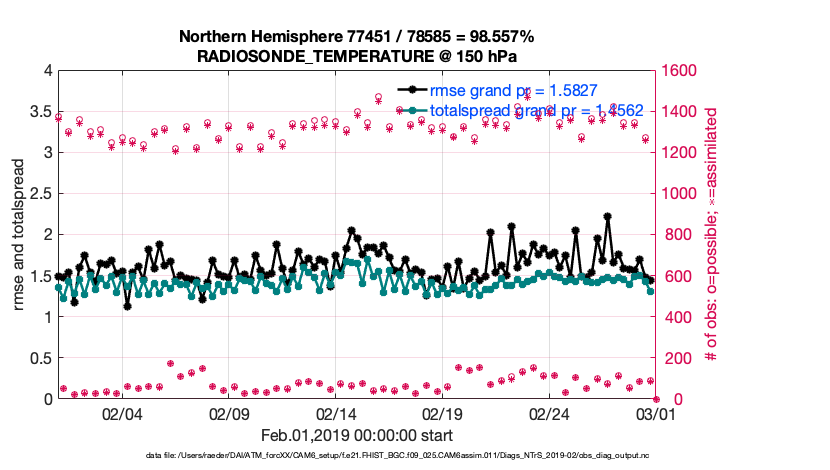Click the 2.5 tick on left axis

coord(40,194)
